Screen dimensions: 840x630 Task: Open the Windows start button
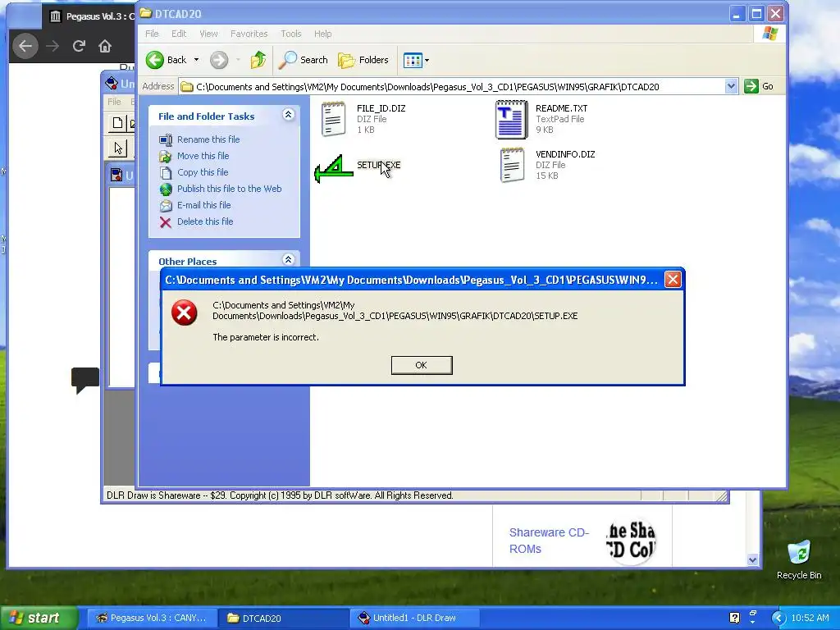click(39, 618)
